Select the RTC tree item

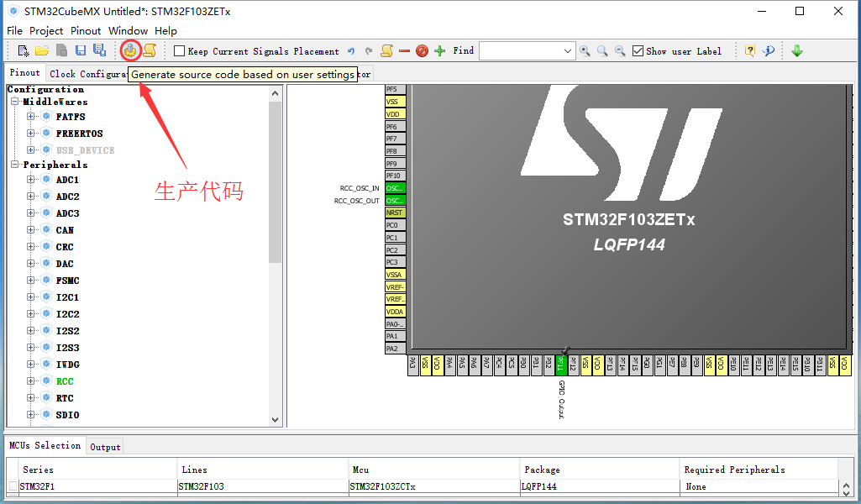(64, 398)
